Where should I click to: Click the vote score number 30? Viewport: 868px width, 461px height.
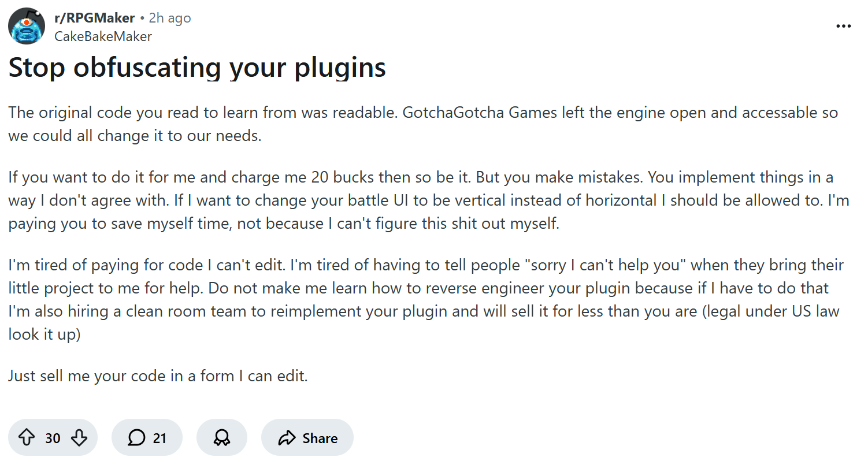click(53, 438)
